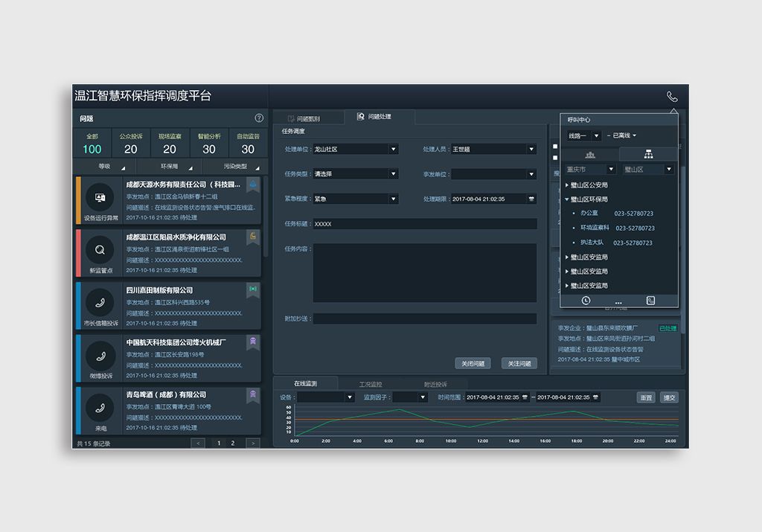Open call history clock icon in 呼叫中心
This screenshot has width=762, height=532.
point(586,301)
